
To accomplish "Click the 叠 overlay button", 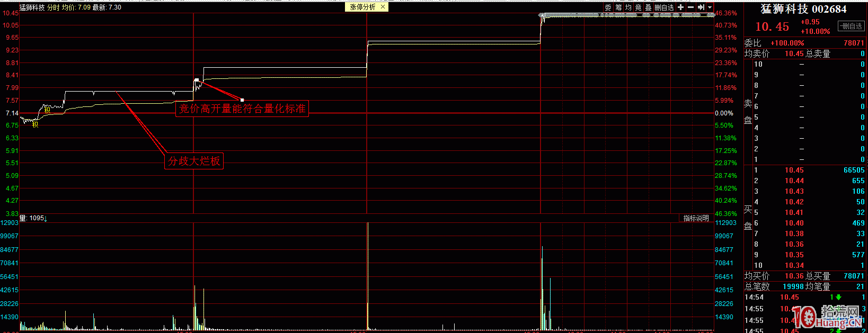I will click(x=649, y=7).
